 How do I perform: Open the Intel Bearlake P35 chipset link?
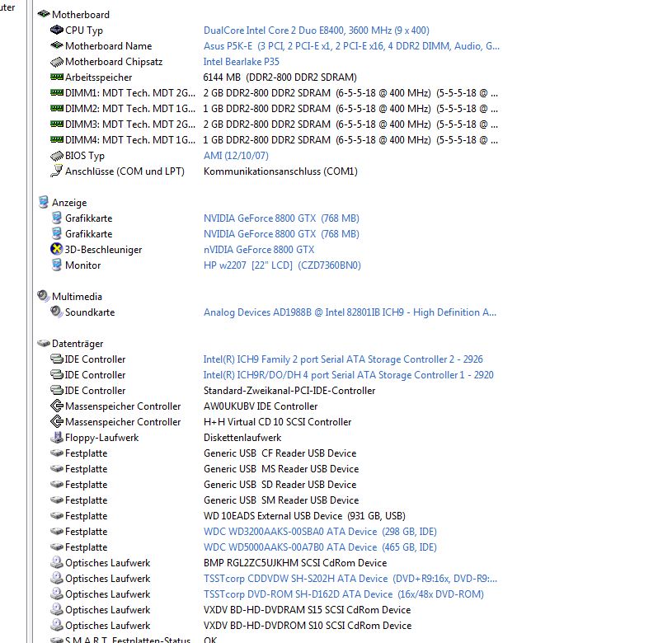(242, 62)
